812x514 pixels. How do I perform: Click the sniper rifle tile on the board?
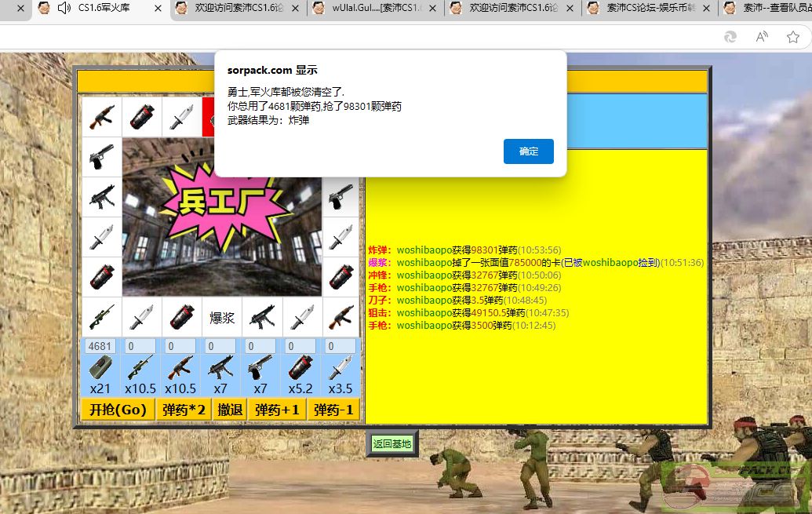pos(101,316)
